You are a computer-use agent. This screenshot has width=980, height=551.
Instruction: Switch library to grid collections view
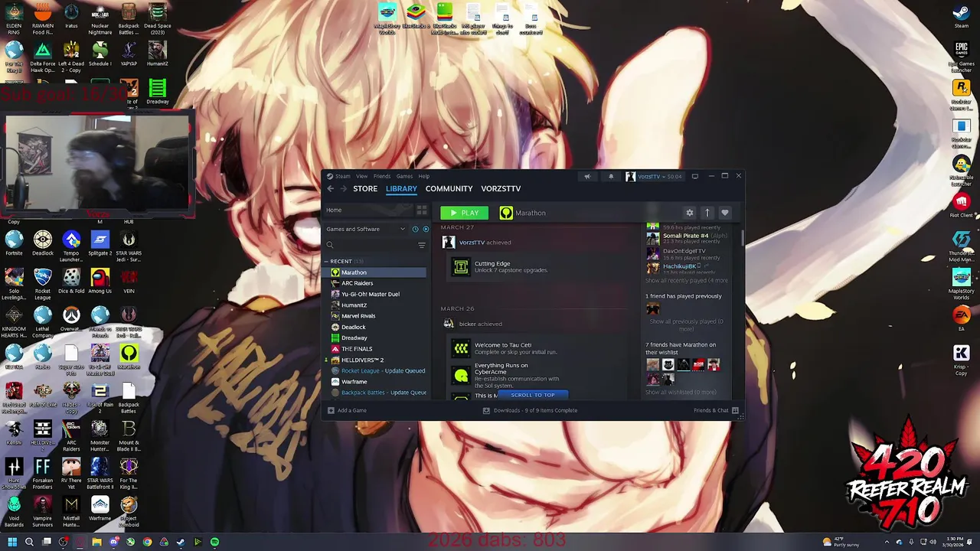[421, 210]
